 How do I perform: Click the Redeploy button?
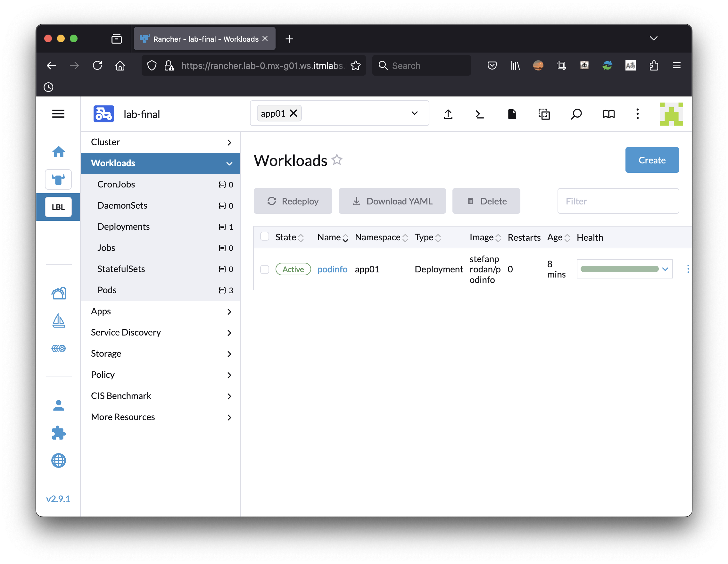(x=293, y=201)
